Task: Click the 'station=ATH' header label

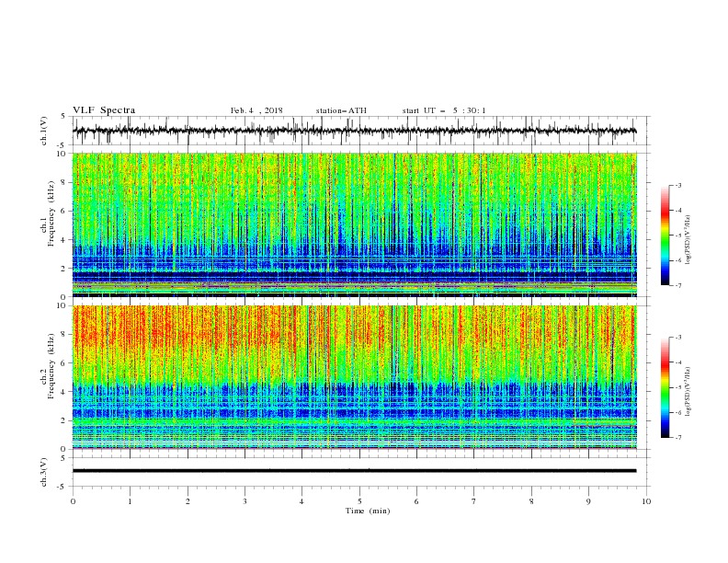Action: pyautogui.click(x=341, y=110)
